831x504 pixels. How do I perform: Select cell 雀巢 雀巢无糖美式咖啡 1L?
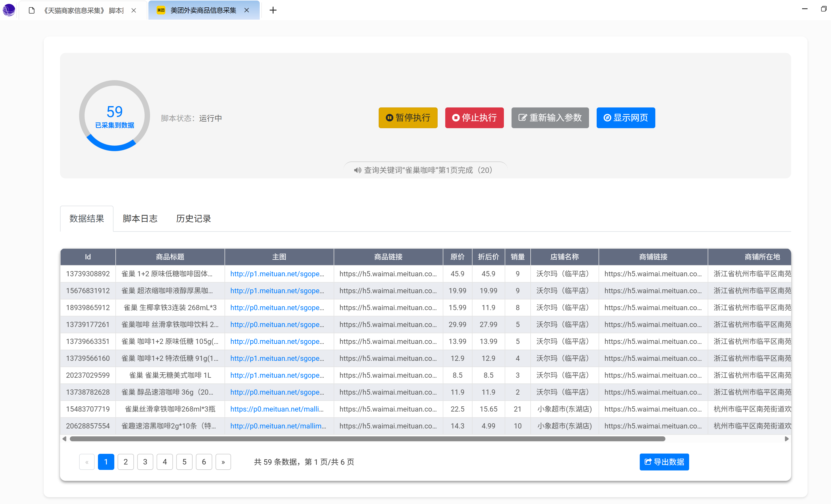pos(170,375)
